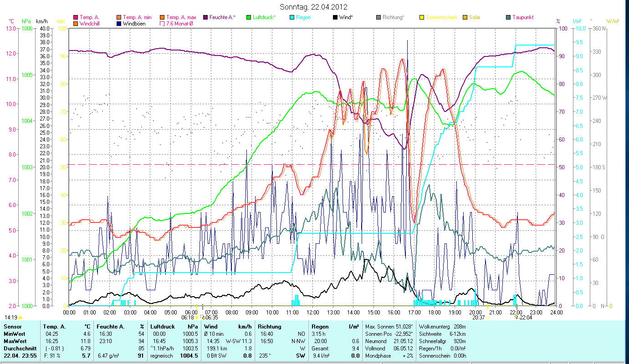Click the Richtung table header
The height and width of the screenshot is (364, 629).
[x=270, y=327]
